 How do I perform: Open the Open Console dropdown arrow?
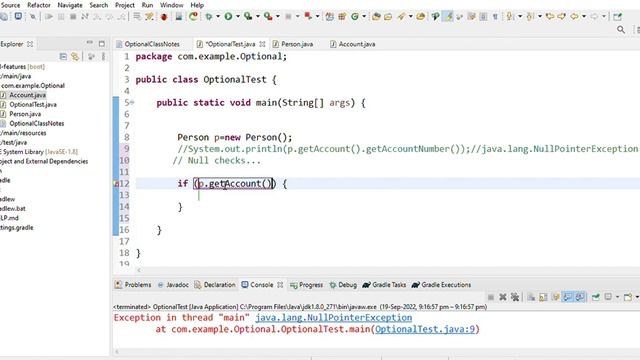pos(637,297)
